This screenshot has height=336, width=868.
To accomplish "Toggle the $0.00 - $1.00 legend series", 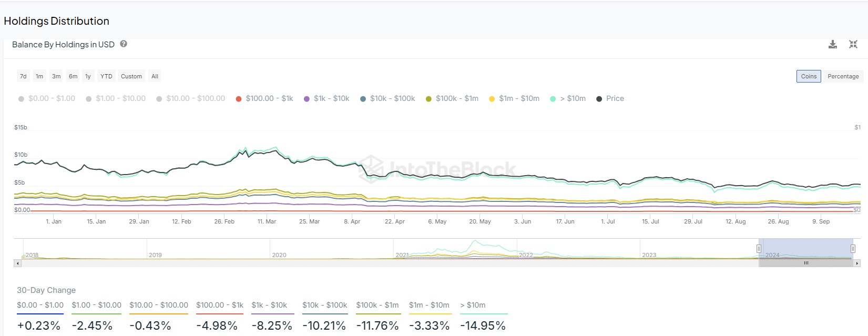I will [47, 99].
